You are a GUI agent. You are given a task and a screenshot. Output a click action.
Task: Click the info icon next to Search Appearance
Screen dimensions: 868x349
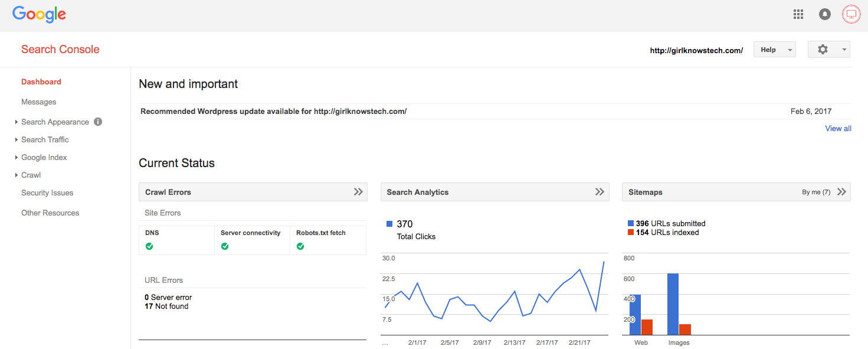point(98,122)
